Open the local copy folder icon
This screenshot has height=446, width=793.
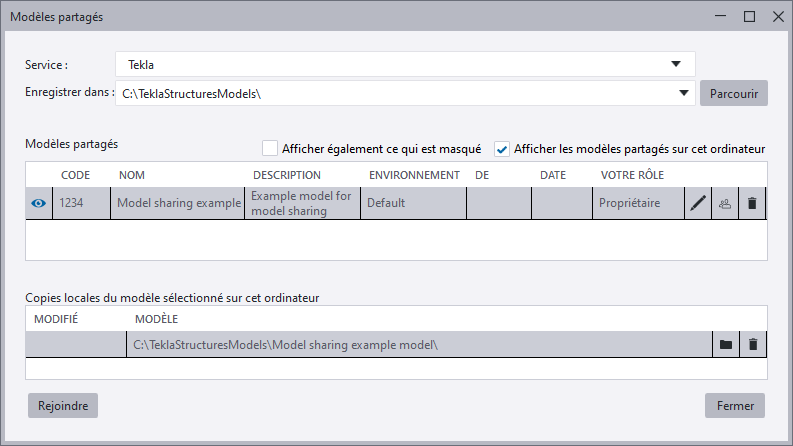click(x=726, y=345)
